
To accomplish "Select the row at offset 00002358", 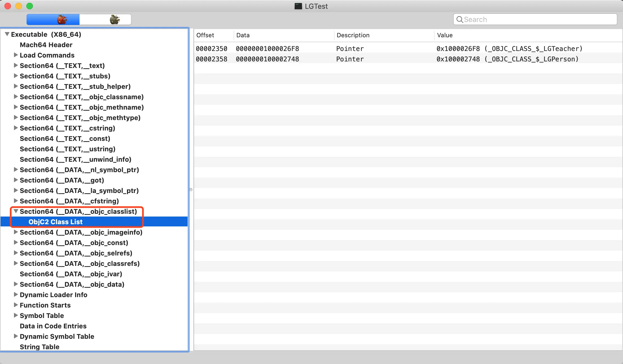I will [x=384, y=59].
